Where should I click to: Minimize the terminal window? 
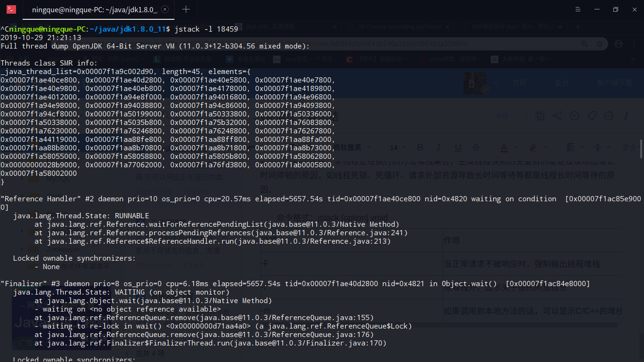[597, 9]
